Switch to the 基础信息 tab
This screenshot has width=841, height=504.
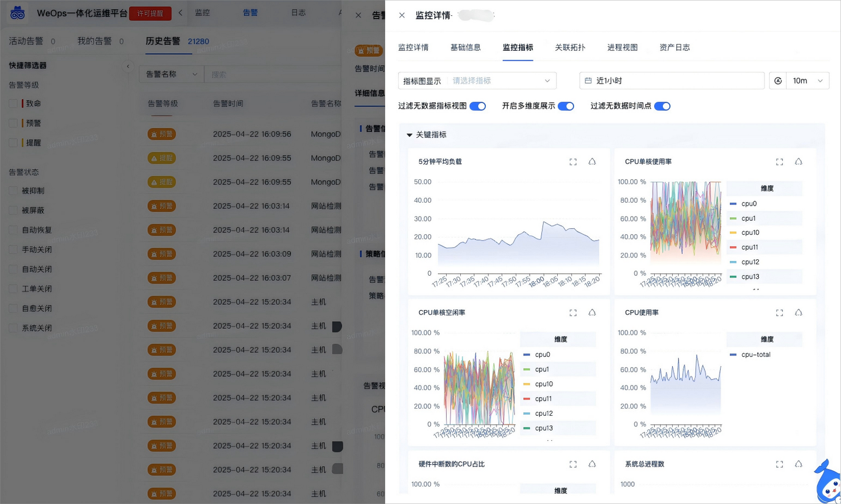click(465, 48)
